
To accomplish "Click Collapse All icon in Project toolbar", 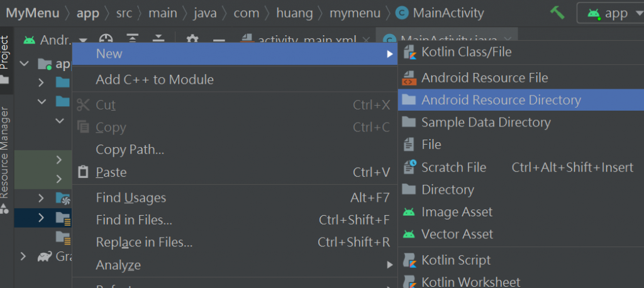I will (x=158, y=40).
